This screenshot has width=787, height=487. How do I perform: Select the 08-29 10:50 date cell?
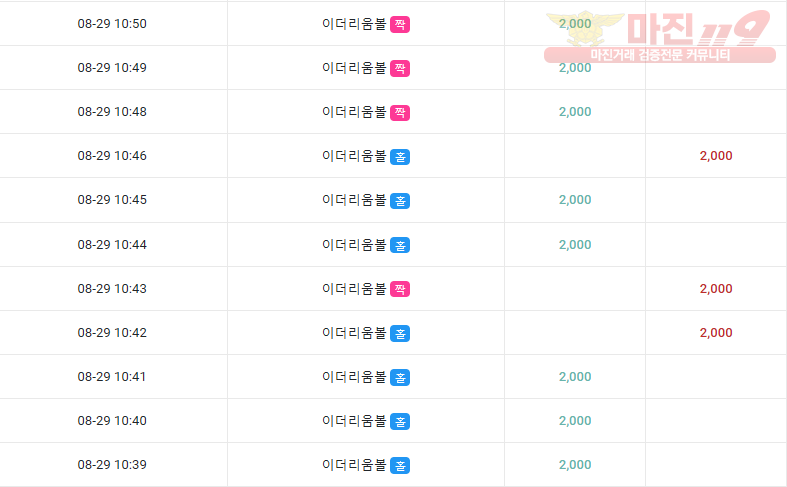112,24
